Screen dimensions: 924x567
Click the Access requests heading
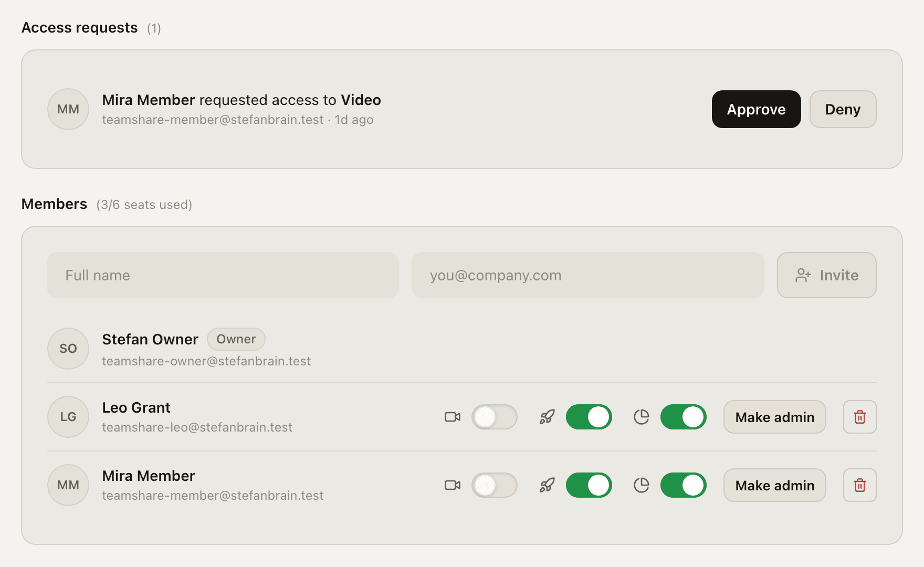(x=79, y=27)
